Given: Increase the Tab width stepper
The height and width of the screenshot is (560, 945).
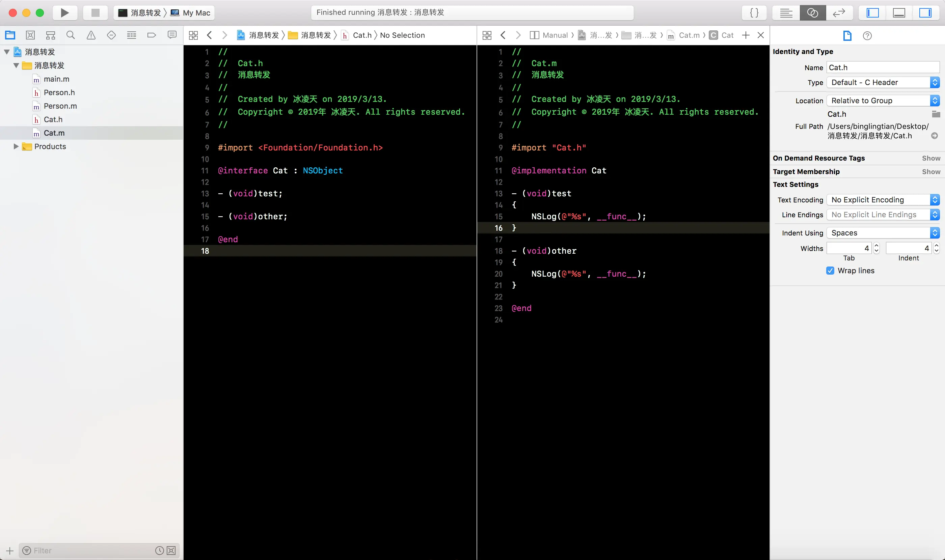Looking at the screenshot, I should click(x=877, y=245).
